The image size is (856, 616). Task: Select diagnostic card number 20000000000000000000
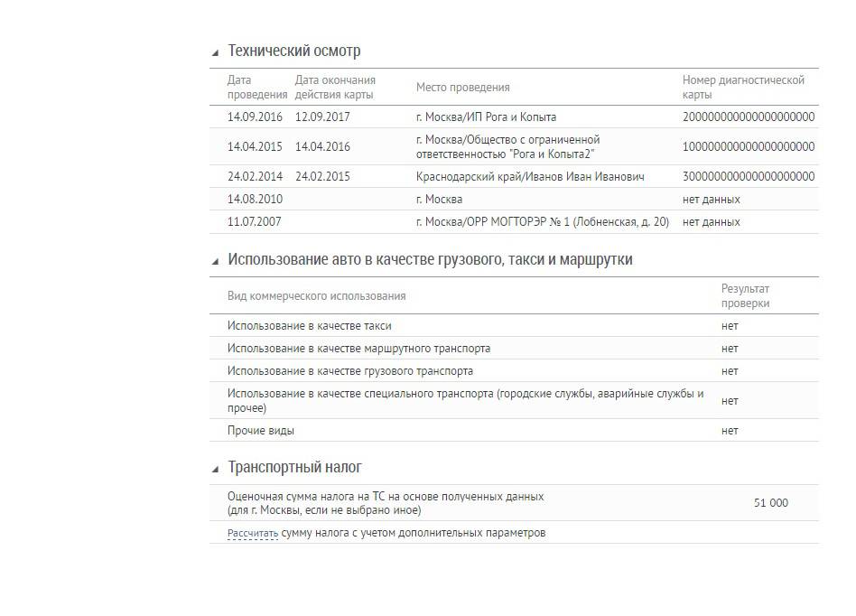749,117
